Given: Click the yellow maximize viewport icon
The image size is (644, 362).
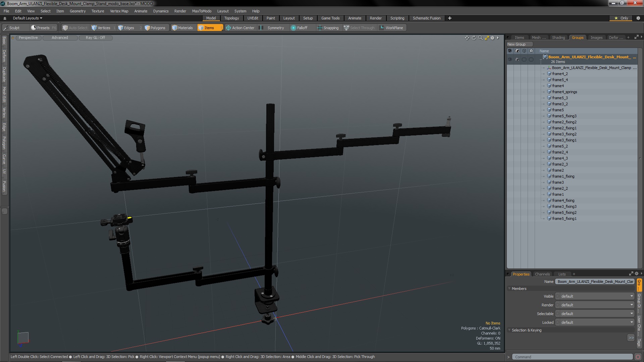Looking at the screenshot, I should pos(487,38).
